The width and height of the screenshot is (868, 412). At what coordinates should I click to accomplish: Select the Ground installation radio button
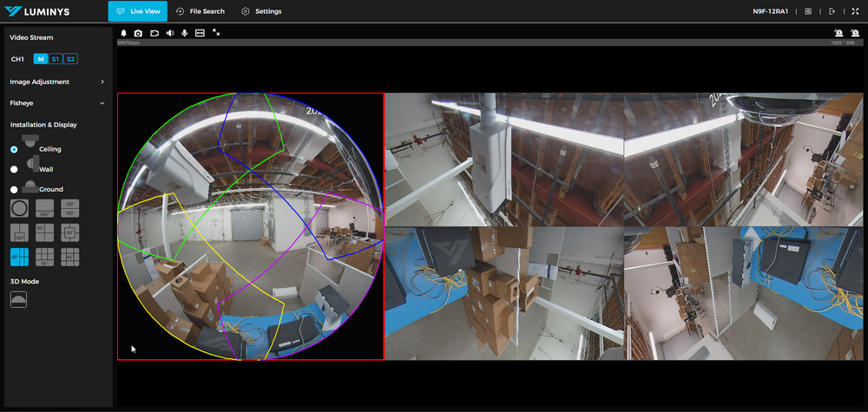[14, 189]
